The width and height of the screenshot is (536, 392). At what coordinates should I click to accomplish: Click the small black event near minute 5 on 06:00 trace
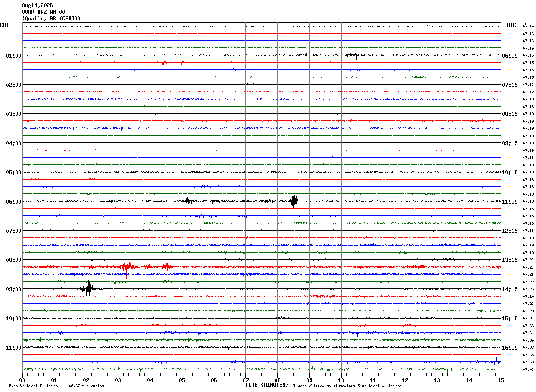click(x=188, y=201)
